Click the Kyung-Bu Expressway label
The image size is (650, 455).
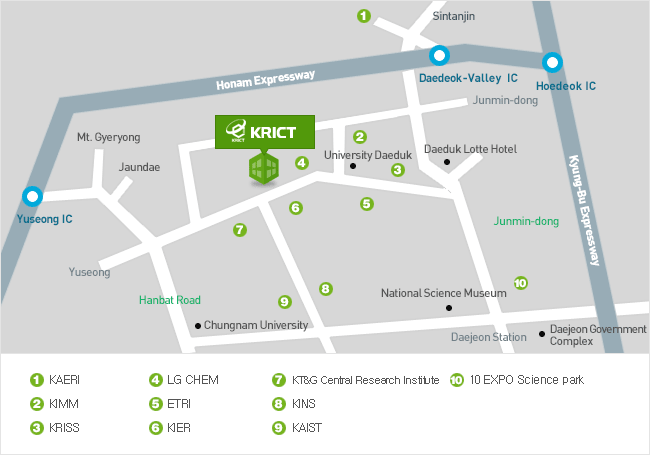(x=584, y=210)
